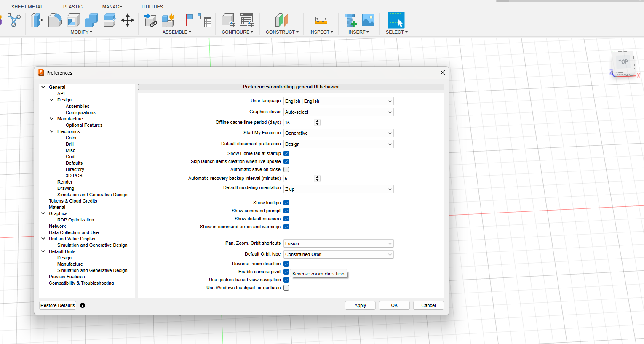Toggle Use gesture-based view navigation checkbox
The width and height of the screenshot is (644, 344).
pyautogui.click(x=286, y=280)
